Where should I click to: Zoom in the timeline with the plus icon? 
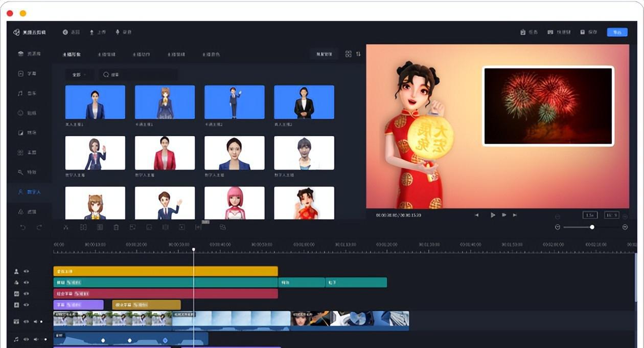point(625,227)
